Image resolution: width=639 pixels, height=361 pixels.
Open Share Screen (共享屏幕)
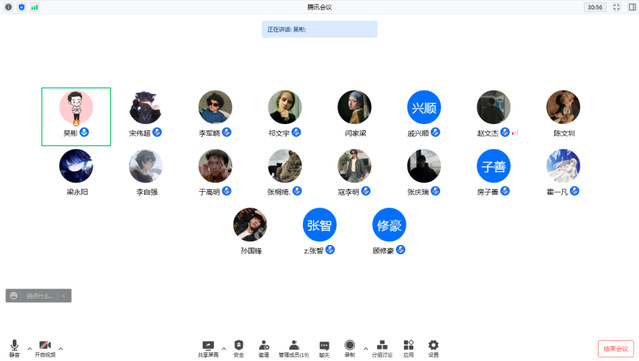point(208,349)
